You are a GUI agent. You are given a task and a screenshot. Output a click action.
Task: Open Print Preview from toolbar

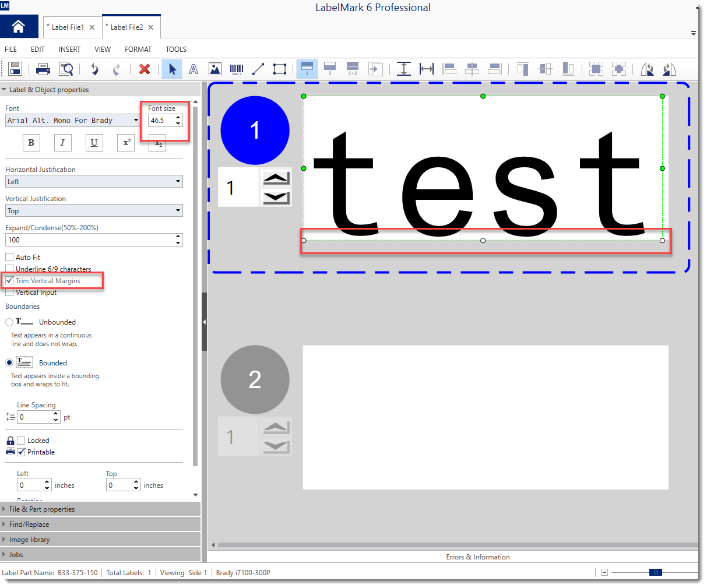pos(66,69)
